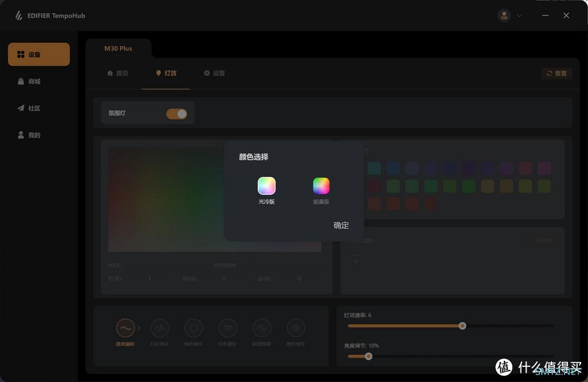Select the pulse-wave 幻彩律动 effect icon

point(160,328)
